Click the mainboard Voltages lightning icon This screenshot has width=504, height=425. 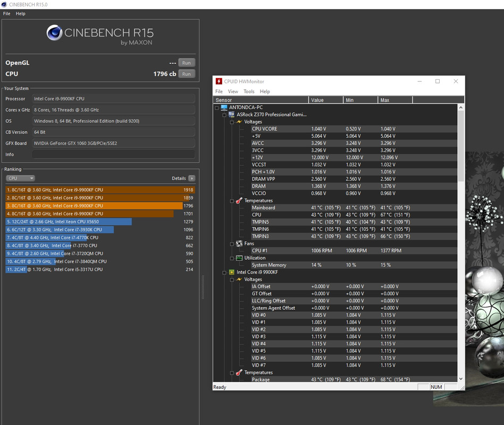(239, 122)
